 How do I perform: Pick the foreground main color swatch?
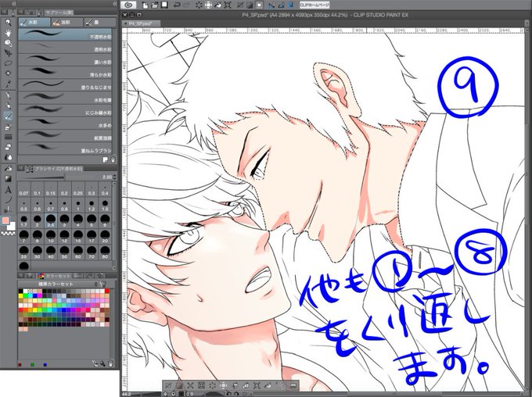5,221
